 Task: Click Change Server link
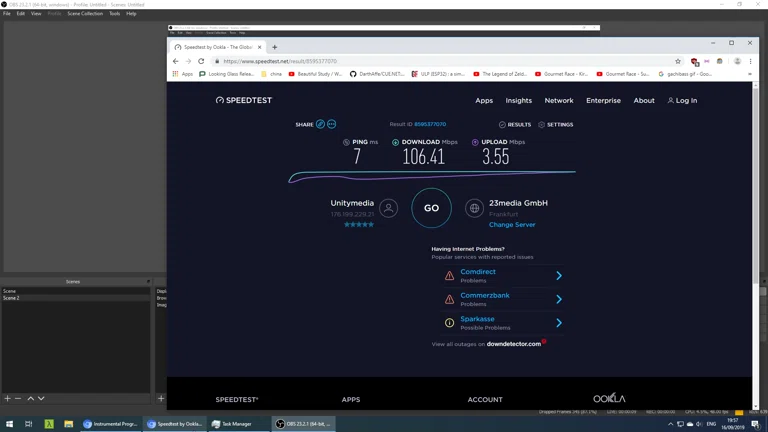[512, 225]
